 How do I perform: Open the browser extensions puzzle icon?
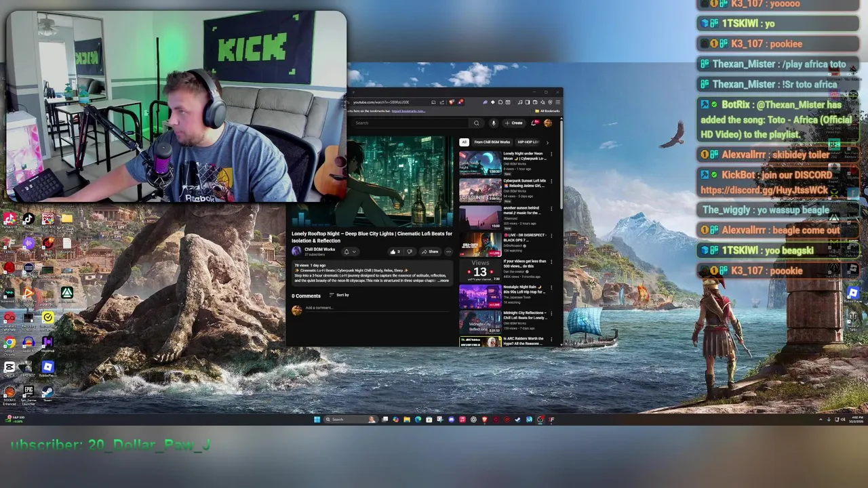(x=500, y=102)
